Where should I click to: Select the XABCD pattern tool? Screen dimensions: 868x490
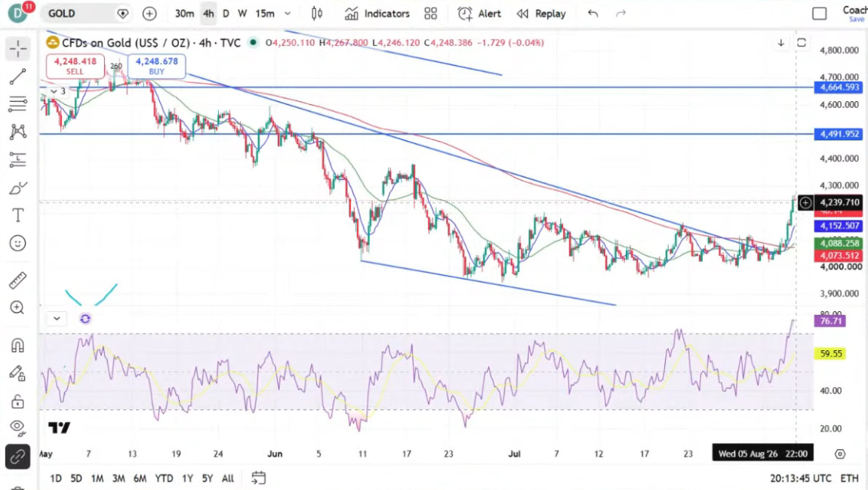[x=17, y=132]
